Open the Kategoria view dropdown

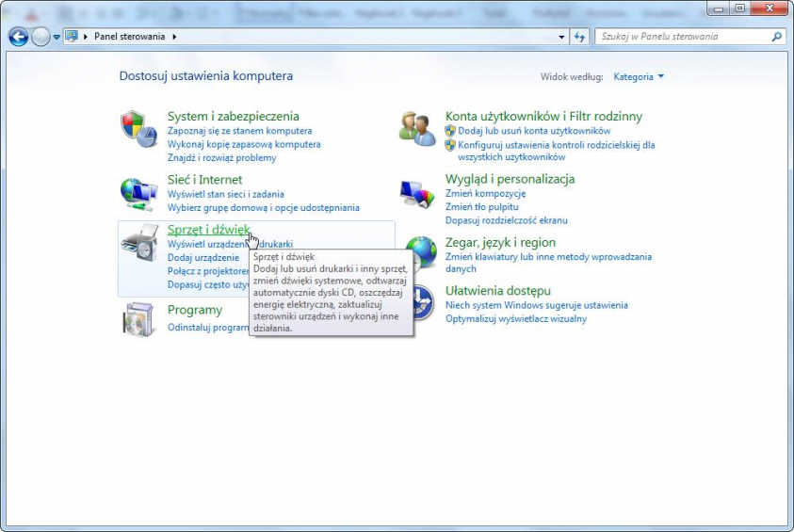(639, 76)
